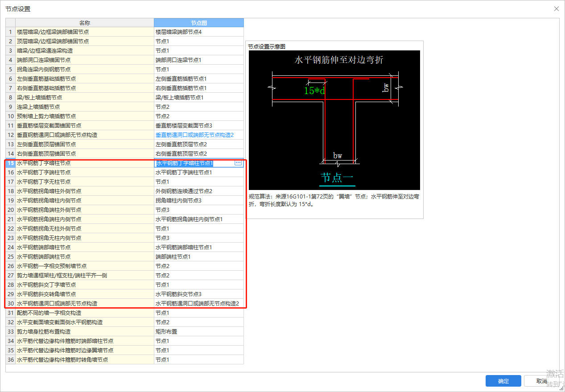Select the 节点图 column header
565x392 pixels.
pyautogui.click(x=199, y=23)
